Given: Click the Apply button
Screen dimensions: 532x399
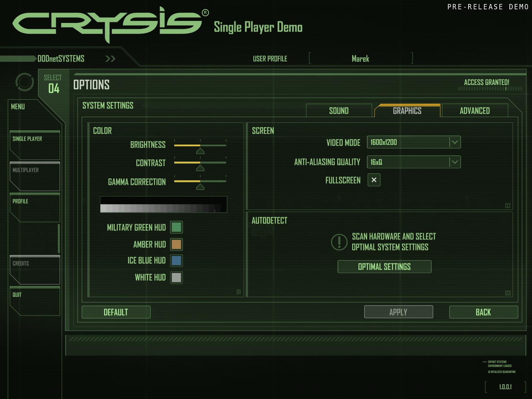Looking at the screenshot, I should pos(399,312).
